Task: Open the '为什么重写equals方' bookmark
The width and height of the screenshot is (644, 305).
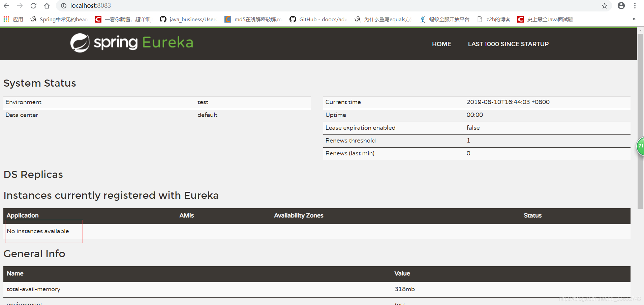Action: pyautogui.click(x=383, y=20)
